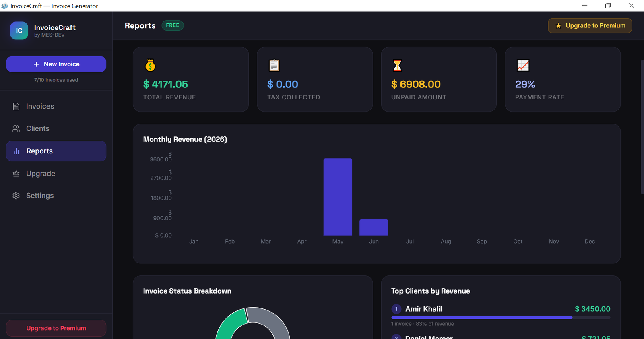Click the vertical scrollbar on the right
This screenshot has height=339, width=644.
pos(642,127)
